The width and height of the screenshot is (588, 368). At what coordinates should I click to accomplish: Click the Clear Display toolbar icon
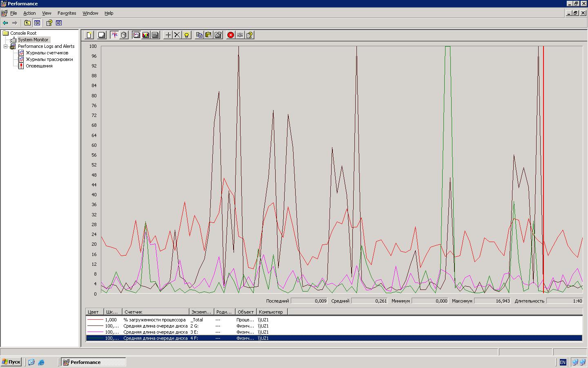point(102,35)
